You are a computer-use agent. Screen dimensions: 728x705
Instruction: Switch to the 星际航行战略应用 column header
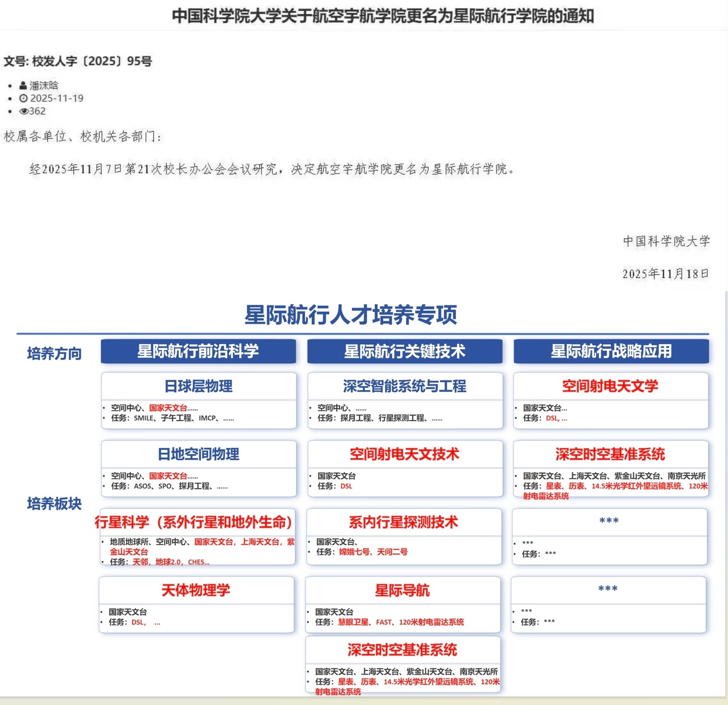pyautogui.click(x=611, y=351)
